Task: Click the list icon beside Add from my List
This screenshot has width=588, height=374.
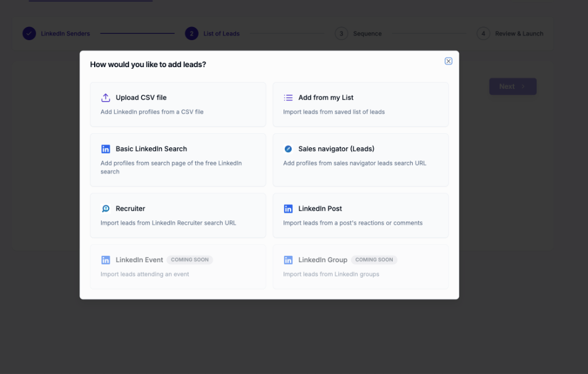Action: 288,98
